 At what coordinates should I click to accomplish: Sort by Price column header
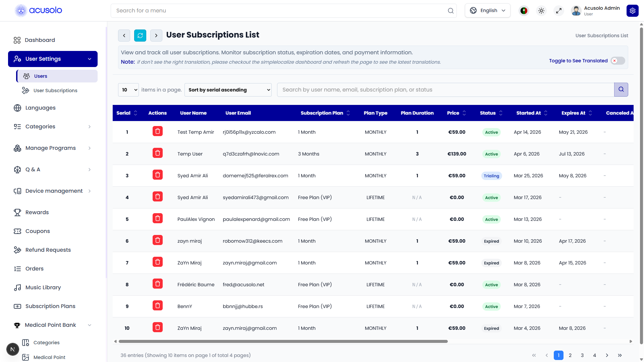[x=464, y=113]
